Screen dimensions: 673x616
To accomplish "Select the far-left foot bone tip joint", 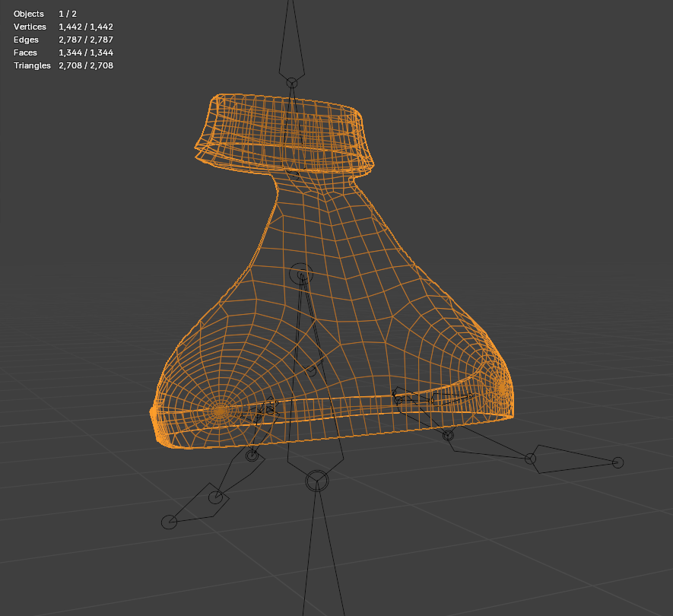I will [169, 522].
